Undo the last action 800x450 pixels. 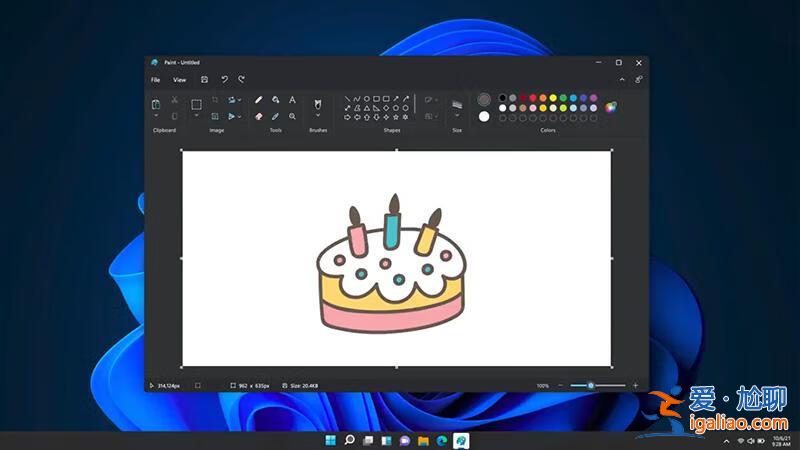pyautogui.click(x=224, y=79)
